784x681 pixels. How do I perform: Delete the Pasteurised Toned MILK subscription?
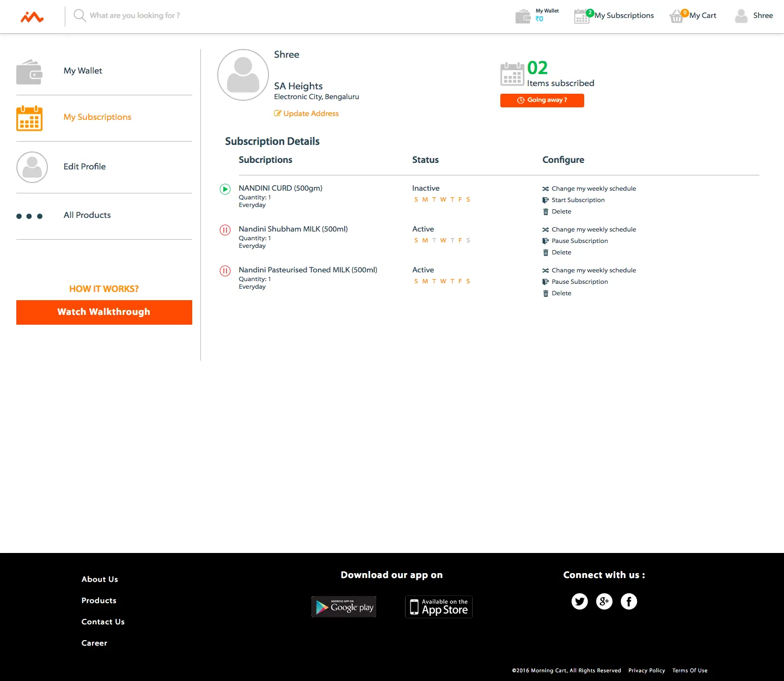(557, 293)
